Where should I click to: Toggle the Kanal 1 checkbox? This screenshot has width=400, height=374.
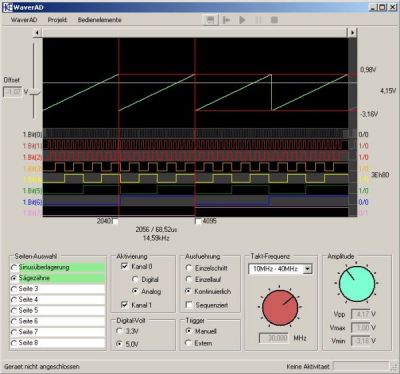tap(125, 305)
